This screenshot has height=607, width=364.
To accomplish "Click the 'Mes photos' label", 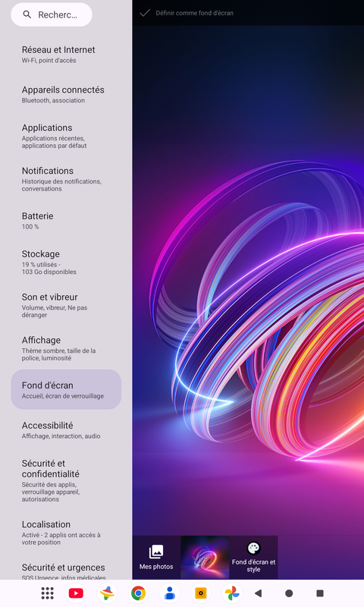I will coord(156,566).
